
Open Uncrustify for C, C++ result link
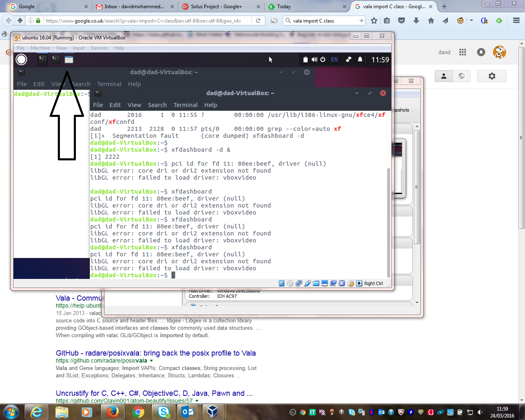click(154, 393)
